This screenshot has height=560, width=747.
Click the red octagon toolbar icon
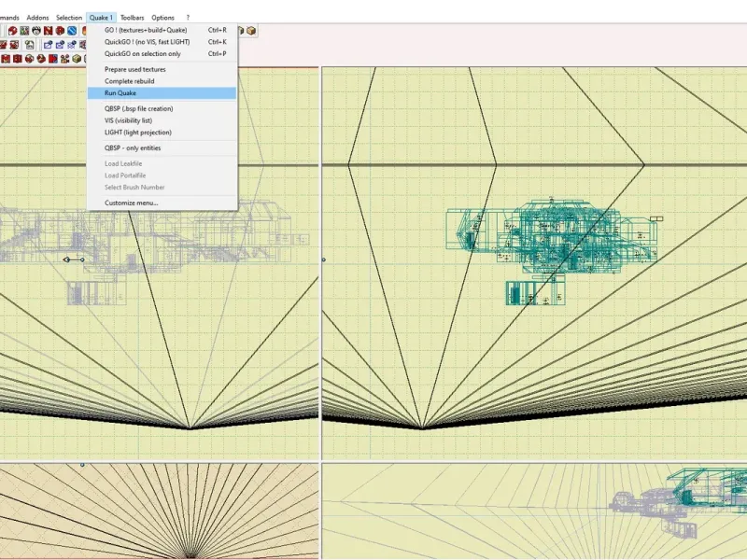(x=60, y=31)
